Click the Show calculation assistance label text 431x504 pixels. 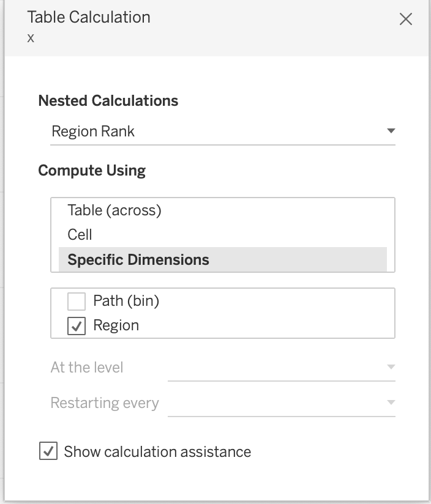point(157,452)
